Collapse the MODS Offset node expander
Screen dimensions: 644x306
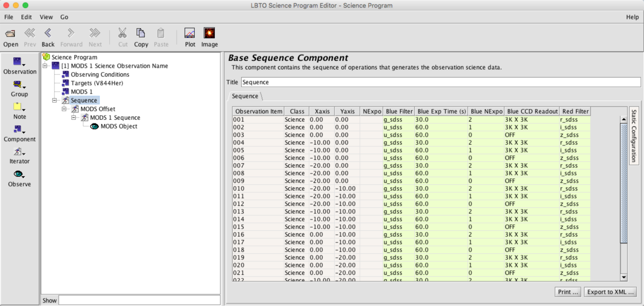64,109
